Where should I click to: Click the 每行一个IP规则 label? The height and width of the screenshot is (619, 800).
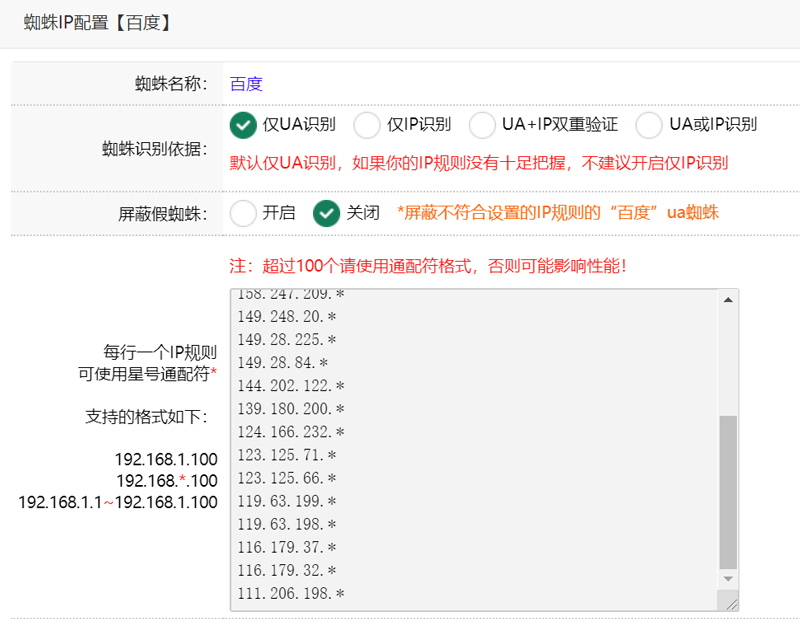[x=160, y=352]
